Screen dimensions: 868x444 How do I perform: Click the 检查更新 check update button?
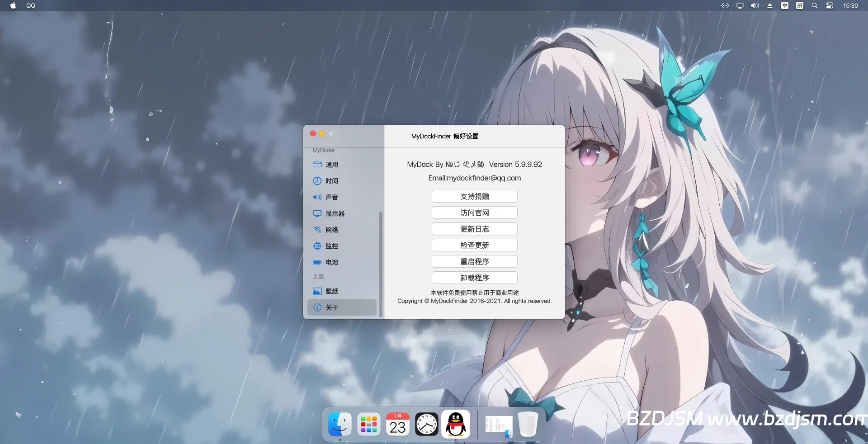474,245
